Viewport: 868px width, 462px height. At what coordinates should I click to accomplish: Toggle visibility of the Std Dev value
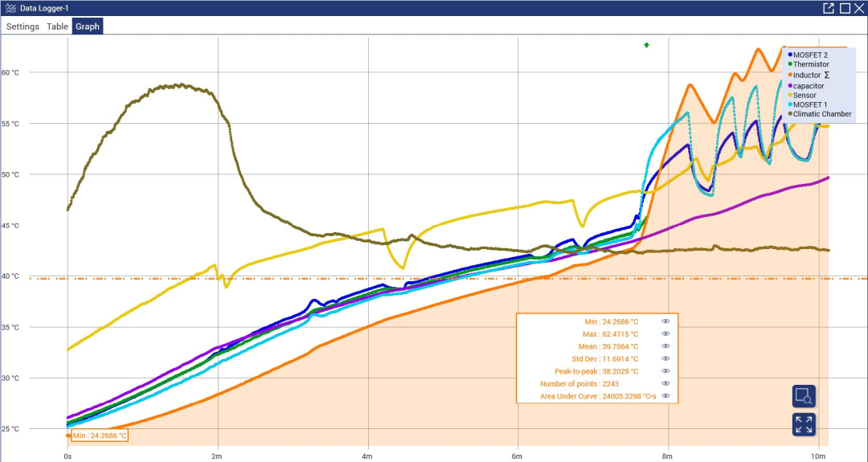tap(666, 359)
